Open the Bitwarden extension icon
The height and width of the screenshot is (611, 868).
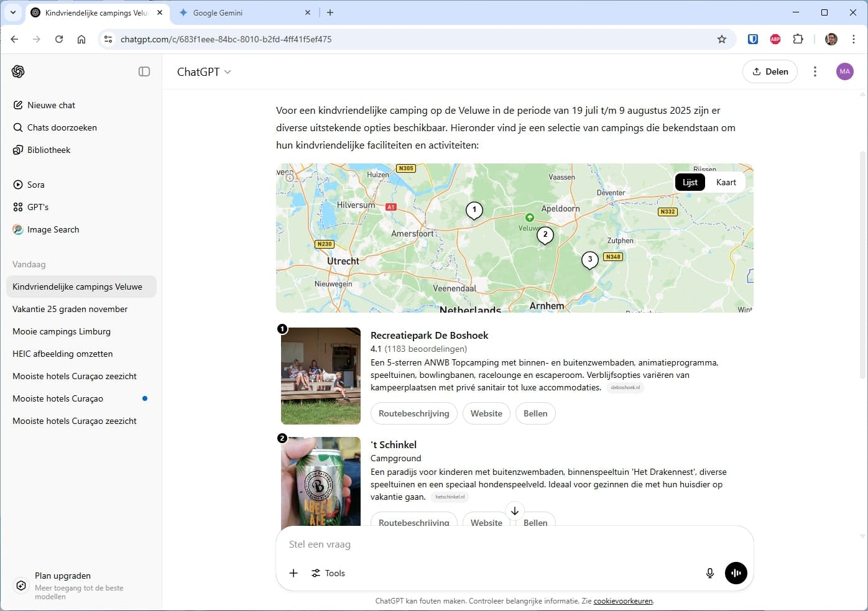pyautogui.click(x=753, y=39)
